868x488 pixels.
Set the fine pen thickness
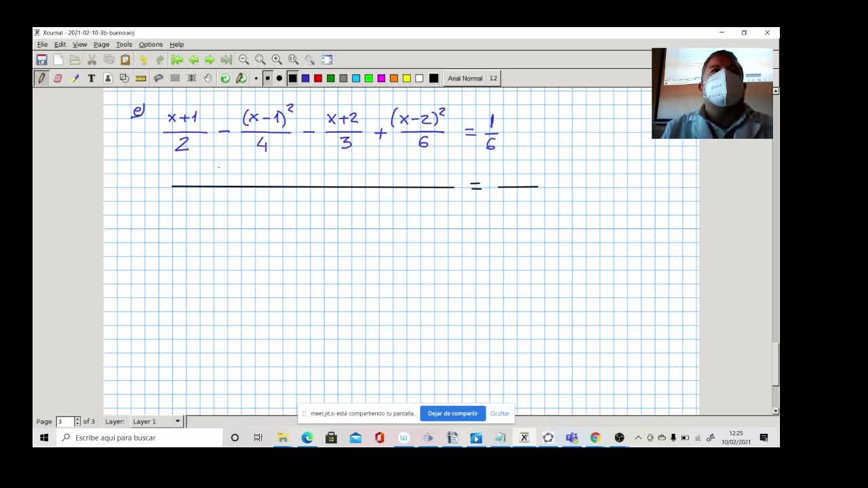point(256,79)
